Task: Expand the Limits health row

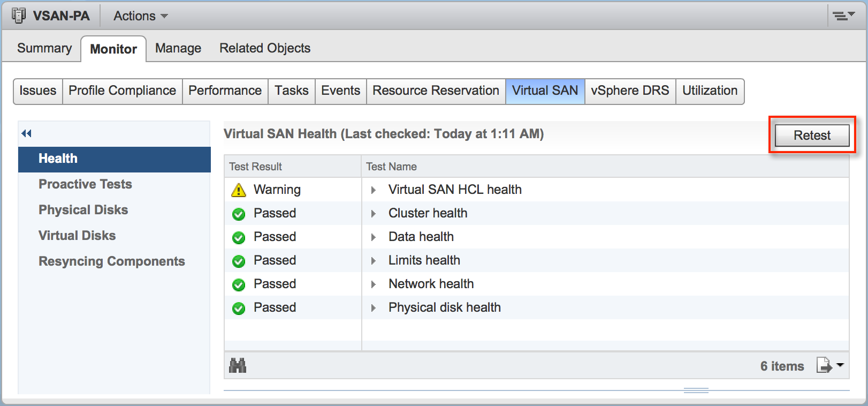Action: (x=374, y=261)
